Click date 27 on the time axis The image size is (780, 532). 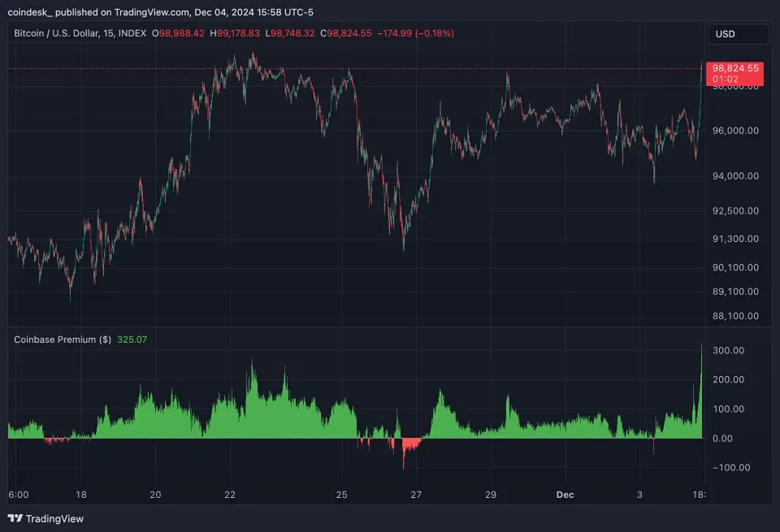[416, 494]
